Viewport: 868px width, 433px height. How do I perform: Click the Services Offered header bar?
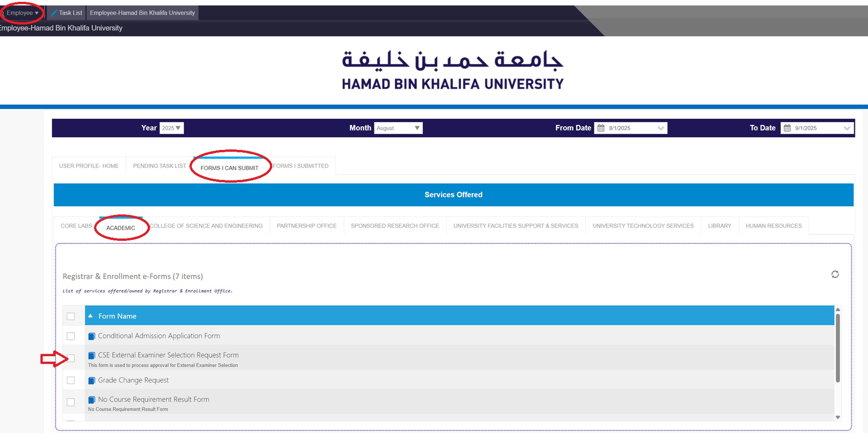click(x=454, y=194)
